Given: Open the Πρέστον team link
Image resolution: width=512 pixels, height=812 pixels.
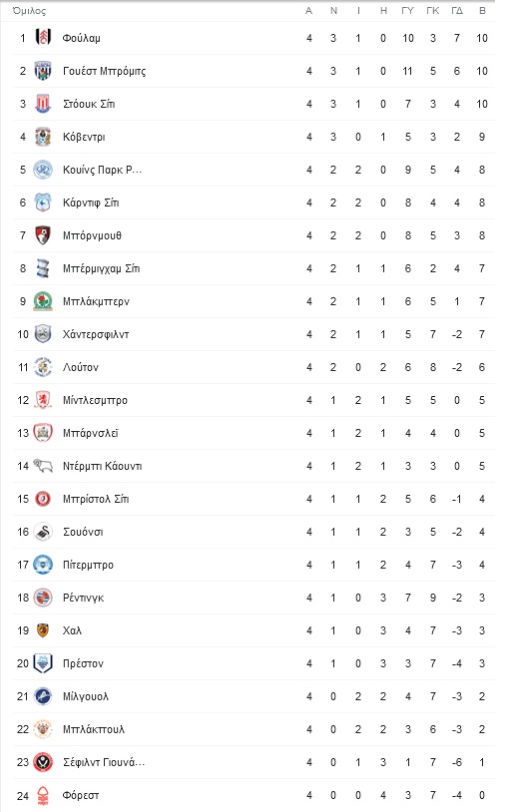Looking at the screenshot, I should [x=84, y=663].
